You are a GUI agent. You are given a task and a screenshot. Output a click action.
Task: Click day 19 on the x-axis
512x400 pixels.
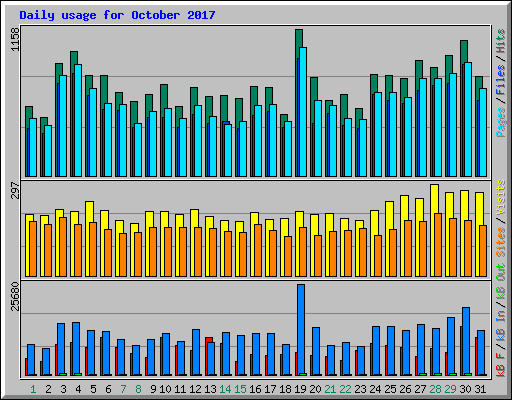(x=300, y=389)
